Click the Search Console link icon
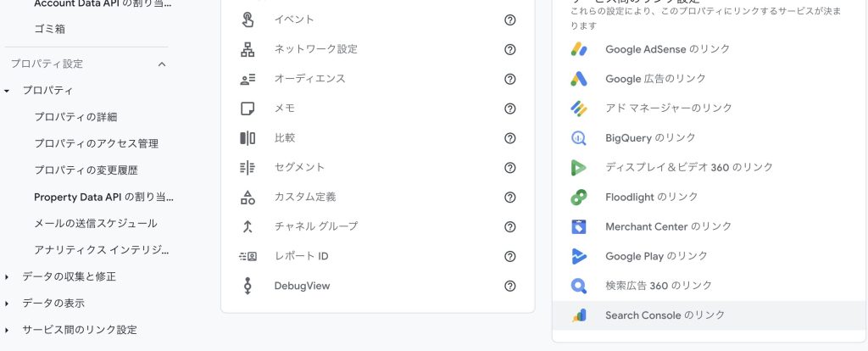 click(x=579, y=315)
